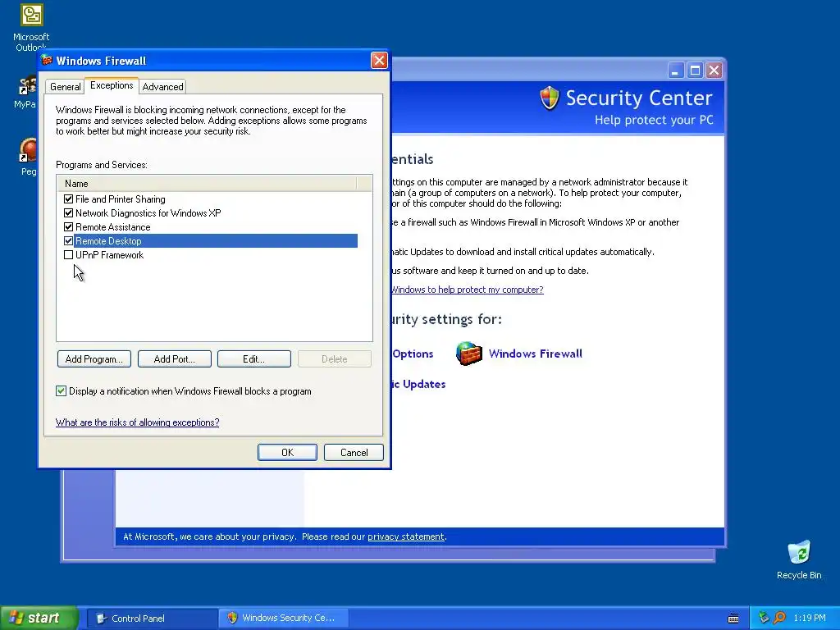This screenshot has height=630, width=840.
Task: Uncheck the Remote Desktop exception
Action: [69, 241]
